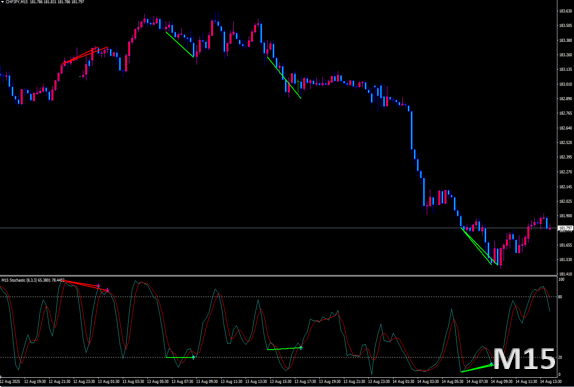
Task: Click the 12 Aug 23:30 time label
Action: 84,381
